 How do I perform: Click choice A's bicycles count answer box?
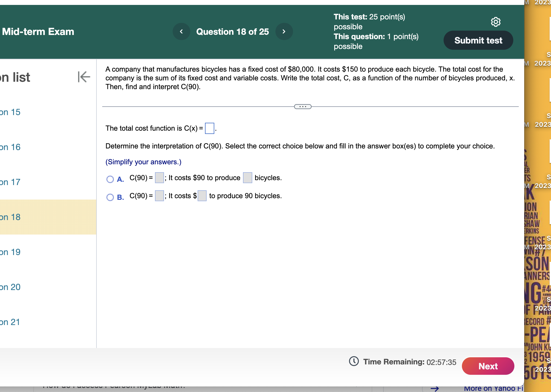(x=248, y=178)
